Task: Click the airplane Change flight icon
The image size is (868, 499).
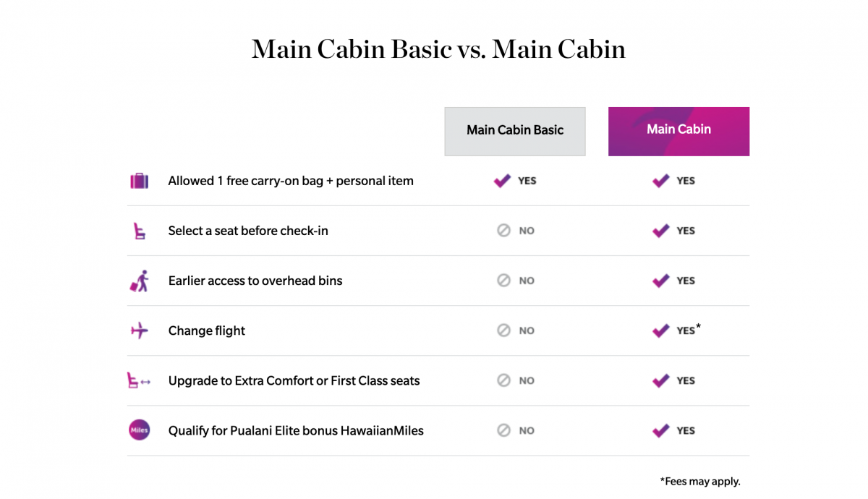Action: click(139, 330)
